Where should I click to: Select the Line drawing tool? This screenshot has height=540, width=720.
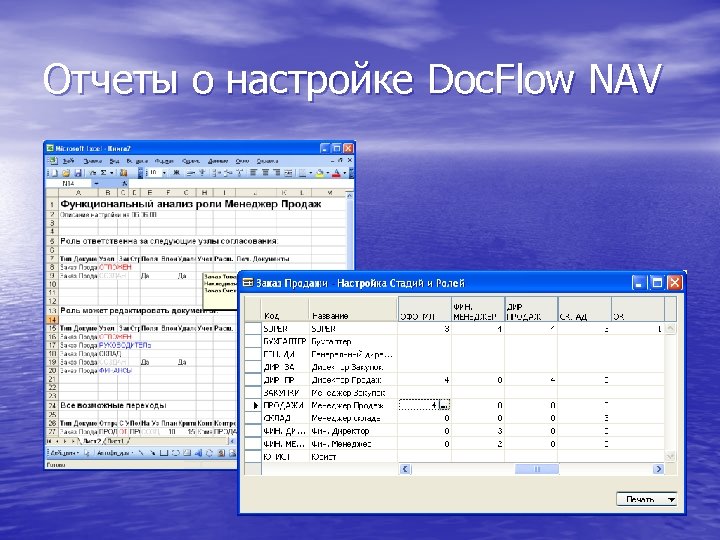click(x=141, y=453)
